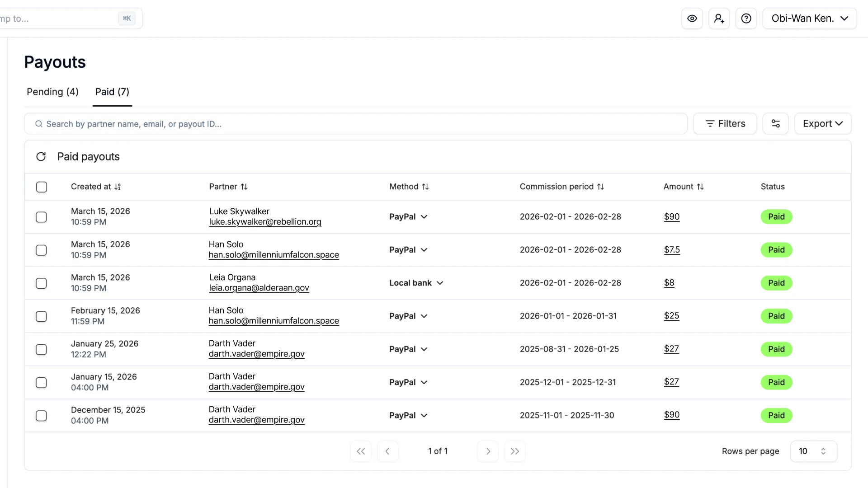Viewport: 868px width, 488px height.
Task: Toggle the select all rows checkbox
Action: [42, 187]
